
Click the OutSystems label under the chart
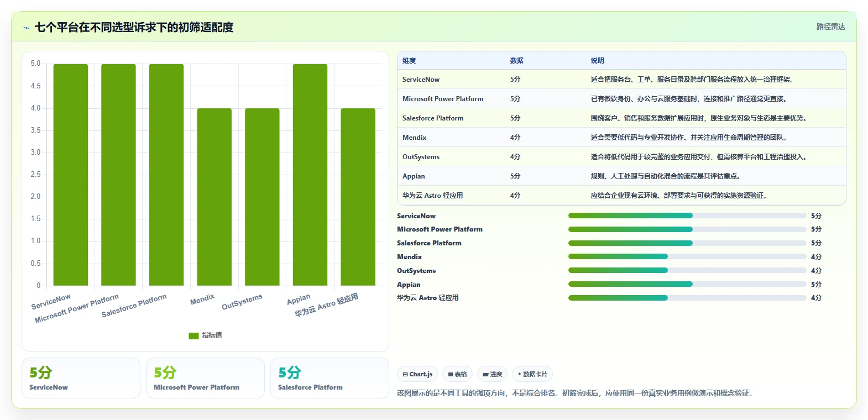242,302
